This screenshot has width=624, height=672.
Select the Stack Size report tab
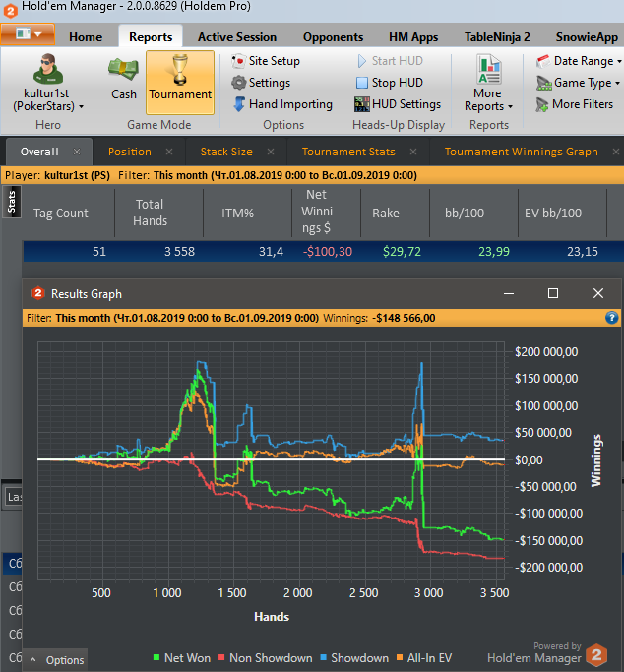click(226, 152)
